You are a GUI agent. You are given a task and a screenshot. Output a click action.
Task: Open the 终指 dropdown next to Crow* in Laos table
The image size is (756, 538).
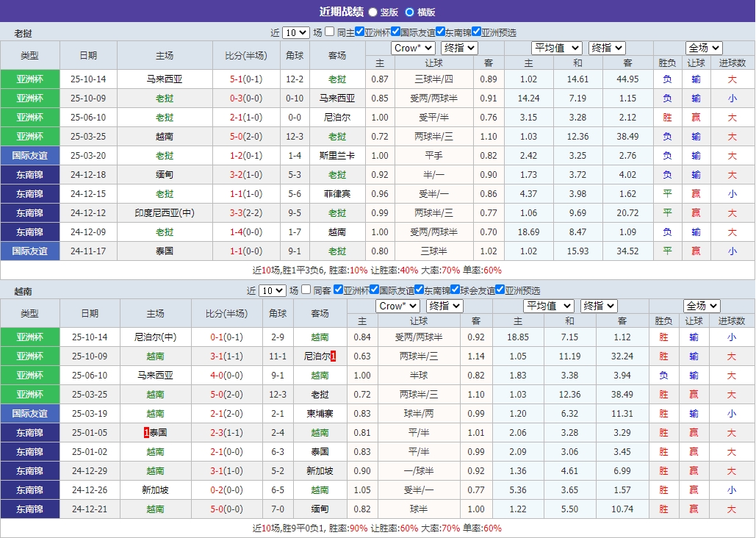459,47
